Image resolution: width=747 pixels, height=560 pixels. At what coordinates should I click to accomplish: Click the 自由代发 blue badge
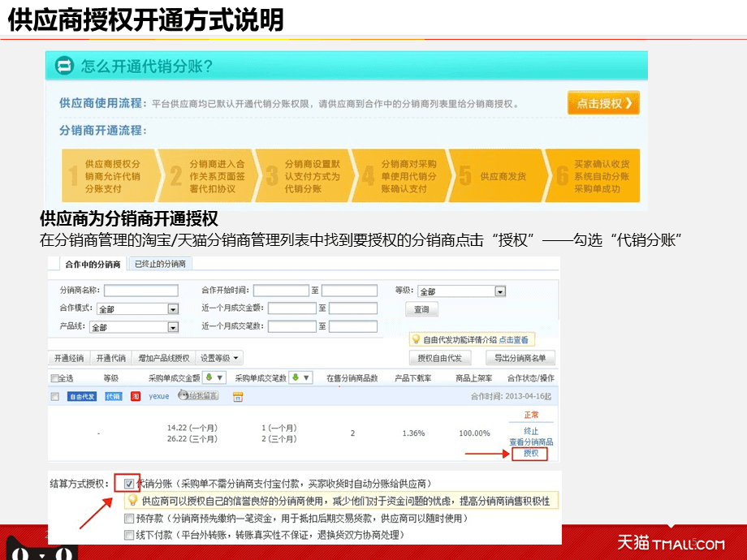pyautogui.click(x=81, y=396)
